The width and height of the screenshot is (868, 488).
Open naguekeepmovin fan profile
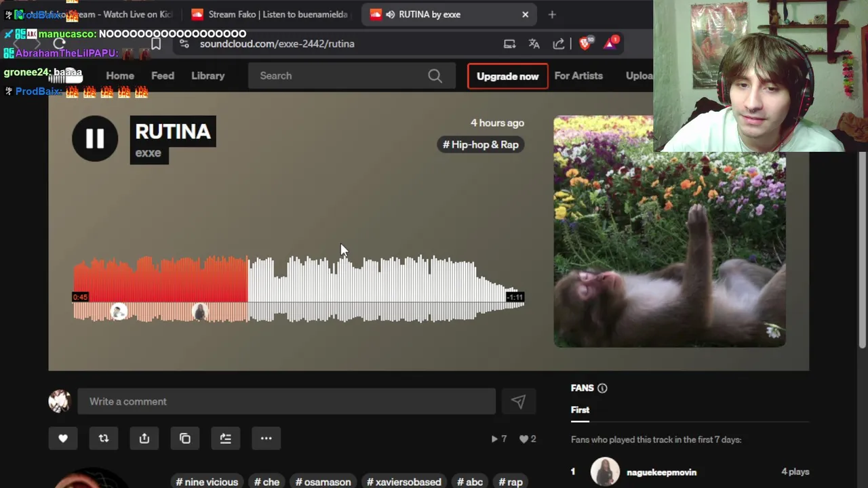pyautogui.click(x=661, y=472)
